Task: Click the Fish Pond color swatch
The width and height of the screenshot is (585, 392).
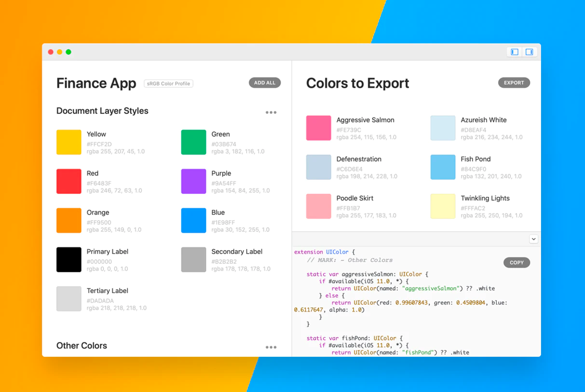Action: click(443, 167)
